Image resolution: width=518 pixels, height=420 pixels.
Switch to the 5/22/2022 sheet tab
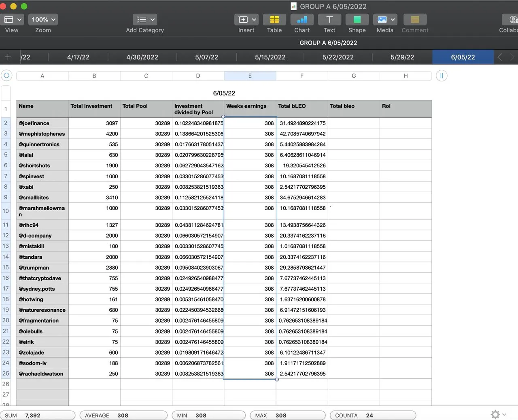[x=338, y=57]
